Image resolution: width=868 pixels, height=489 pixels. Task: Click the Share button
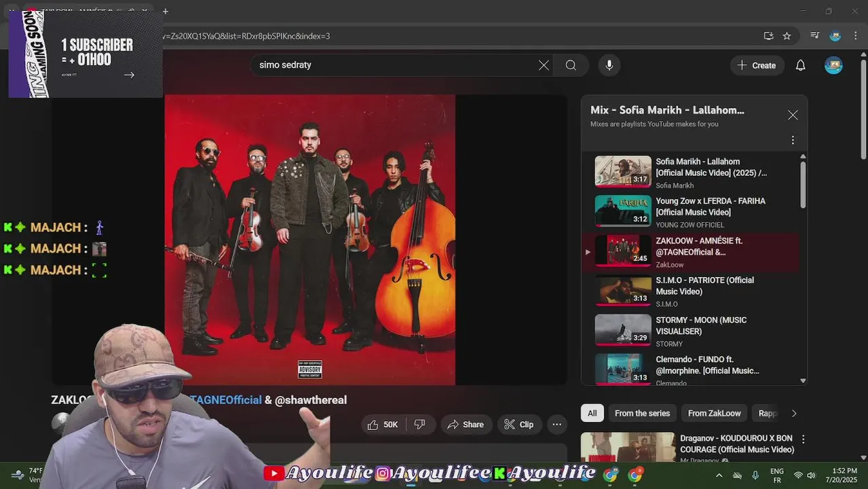coord(466,424)
